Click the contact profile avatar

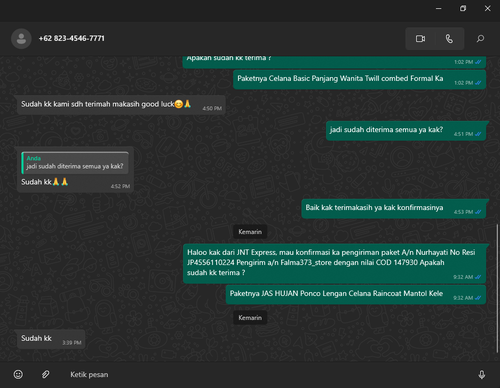[x=21, y=39]
